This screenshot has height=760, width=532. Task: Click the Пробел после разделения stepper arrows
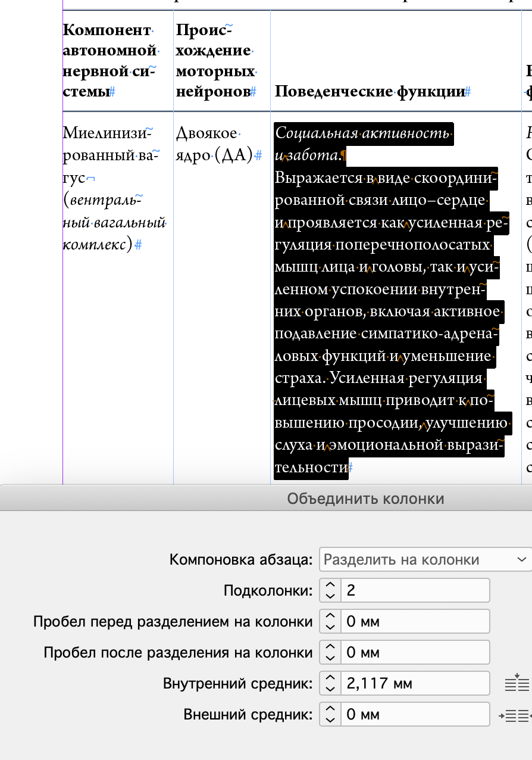click(x=330, y=653)
